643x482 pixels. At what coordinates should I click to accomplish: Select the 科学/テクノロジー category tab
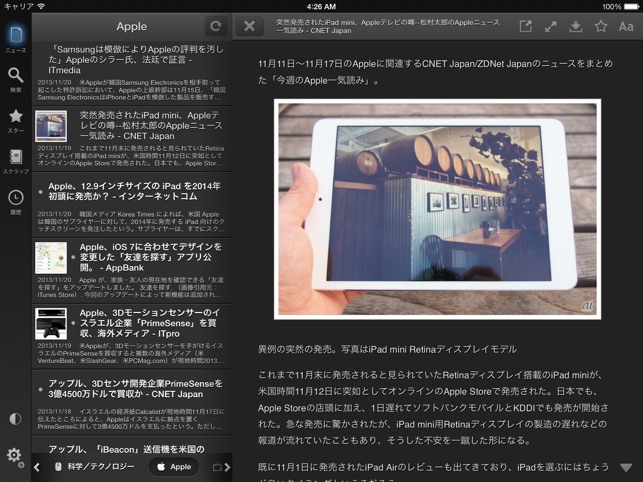94,466
